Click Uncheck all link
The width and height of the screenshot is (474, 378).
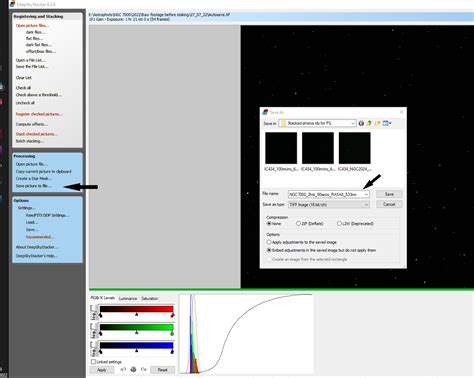click(x=25, y=103)
